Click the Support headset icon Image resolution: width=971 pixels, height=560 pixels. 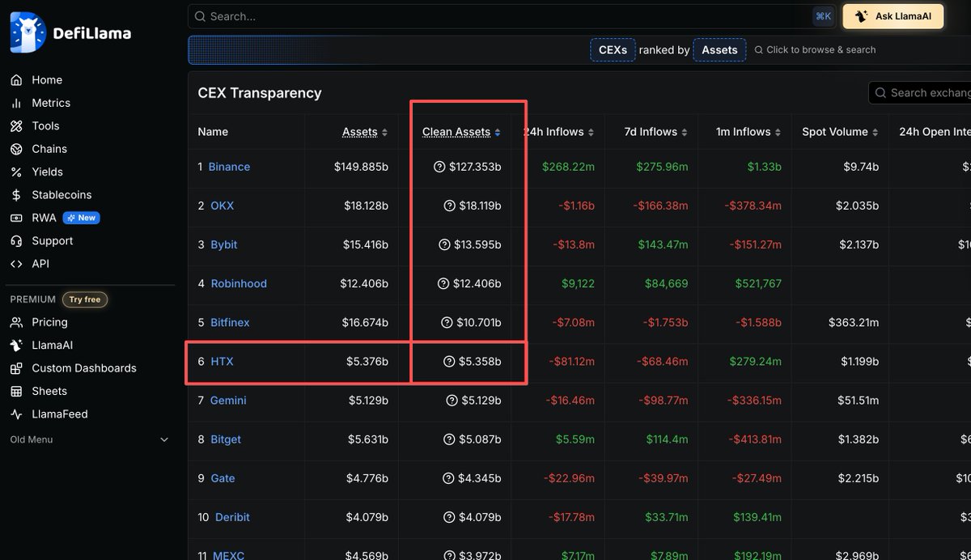(x=16, y=241)
